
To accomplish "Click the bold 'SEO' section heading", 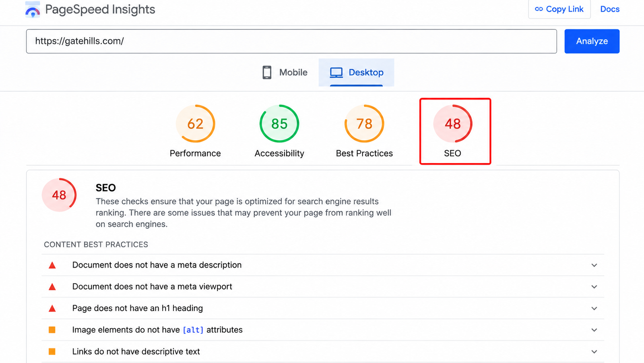I will coord(106,188).
